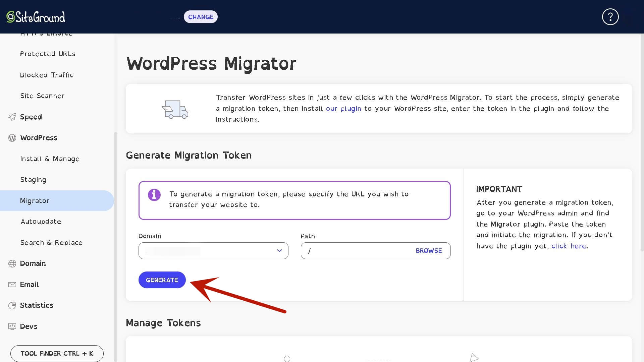
Task: Open Search & Replace in sidebar
Action: [x=51, y=243]
